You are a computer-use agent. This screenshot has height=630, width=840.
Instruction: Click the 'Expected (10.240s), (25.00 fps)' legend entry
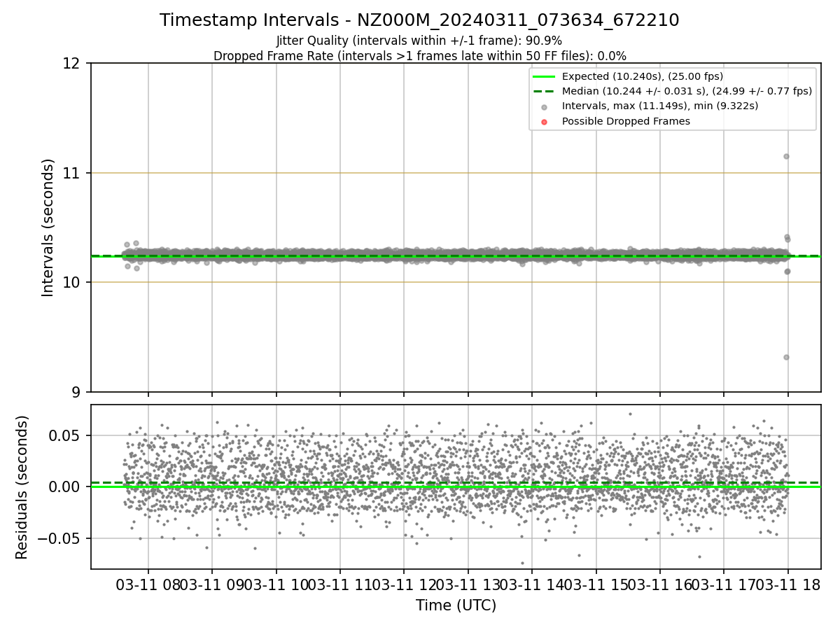tap(643, 76)
